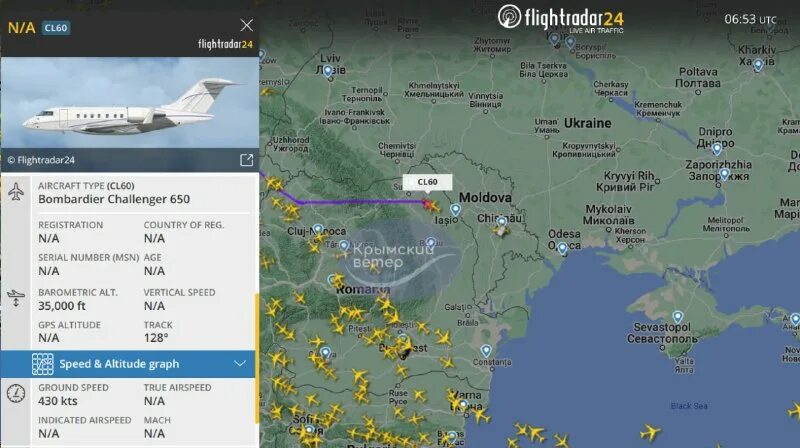This screenshot has width=800, height=448.
Task: Select the Kharkiv airport pin marker
Action: (758, 65)
